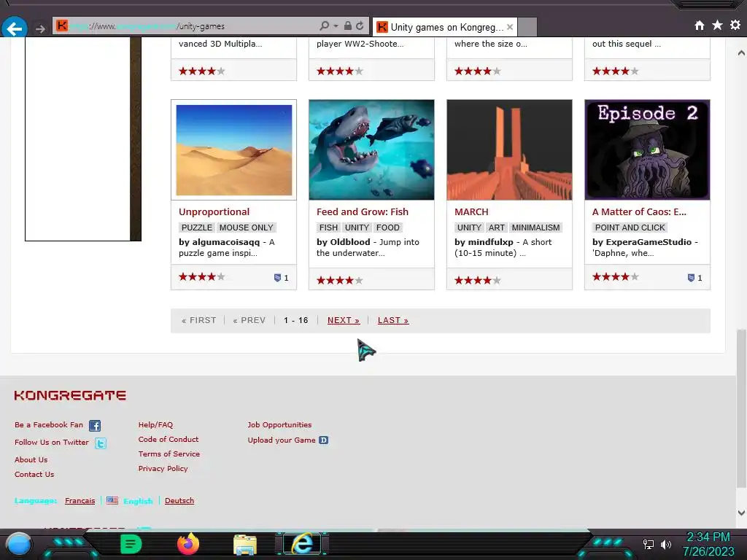747x560 pixels.
Task: Select the PUZZLE tag
Action: pyautogui.click(x=197, y=227)
